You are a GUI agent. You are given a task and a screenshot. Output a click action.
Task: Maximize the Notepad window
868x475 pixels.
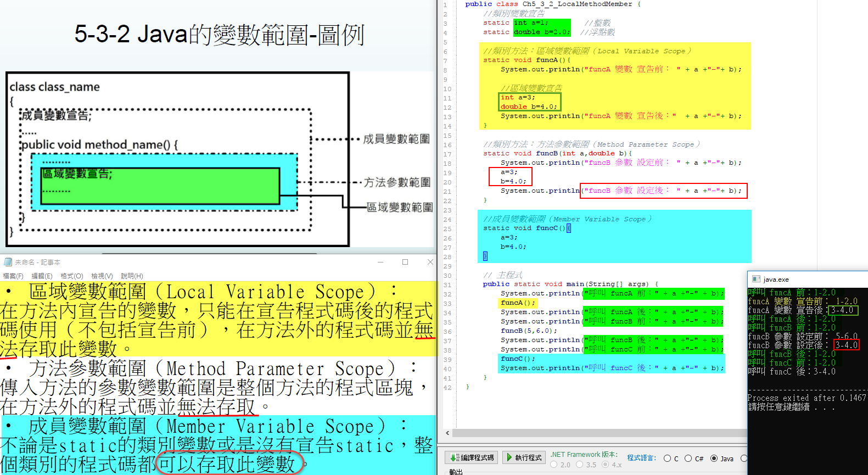(x=405, y=262)
